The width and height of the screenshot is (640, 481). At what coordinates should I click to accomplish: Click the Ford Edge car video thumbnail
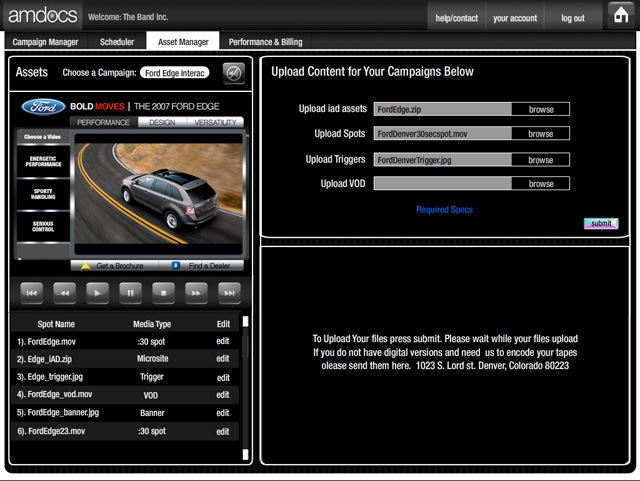click(158, 194)
